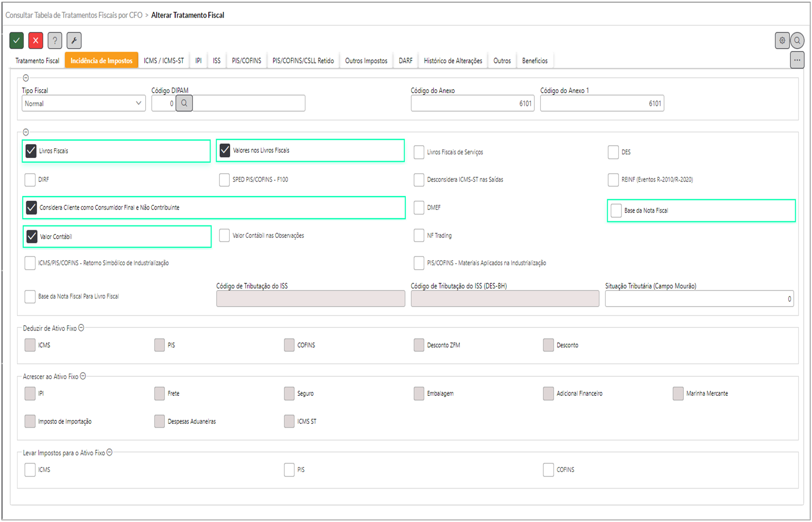812x522 pixels.
Task: Collapse the Acrescer ao Ativo Fixo section
Action: (x=83, y=376)
